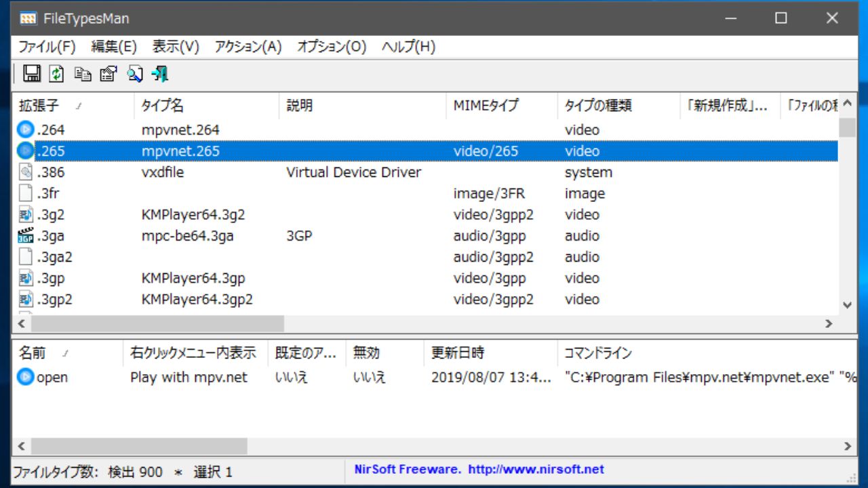This screenshot has width=868, height=488.
Task: Click upper list vertical scrollbar down arrow
Action: click(847, 306)
